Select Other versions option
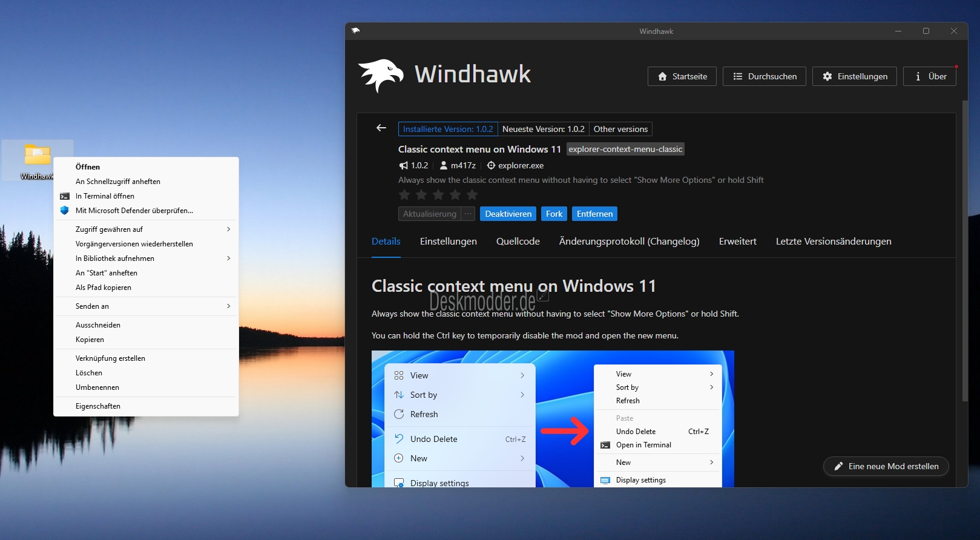The height and width of the screenshot is (540, 980). 620,129
